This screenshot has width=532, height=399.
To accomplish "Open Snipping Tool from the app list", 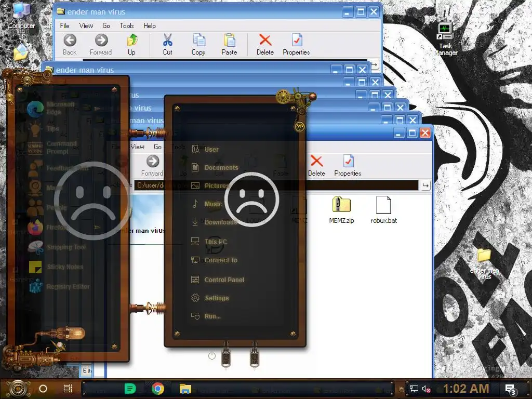I will tap(57, 247).
